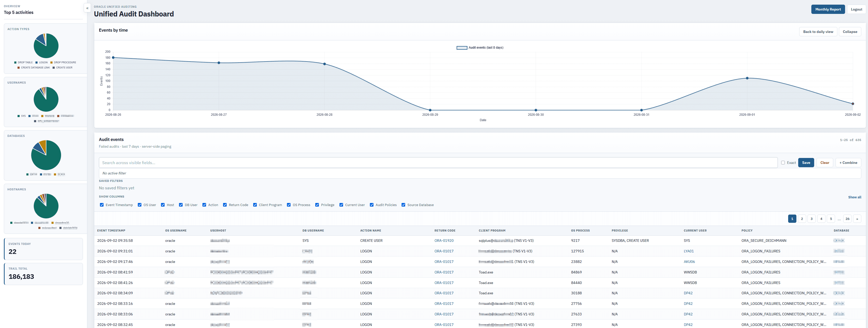Sort by RETURN CODE column header

[x=445, y=231]
